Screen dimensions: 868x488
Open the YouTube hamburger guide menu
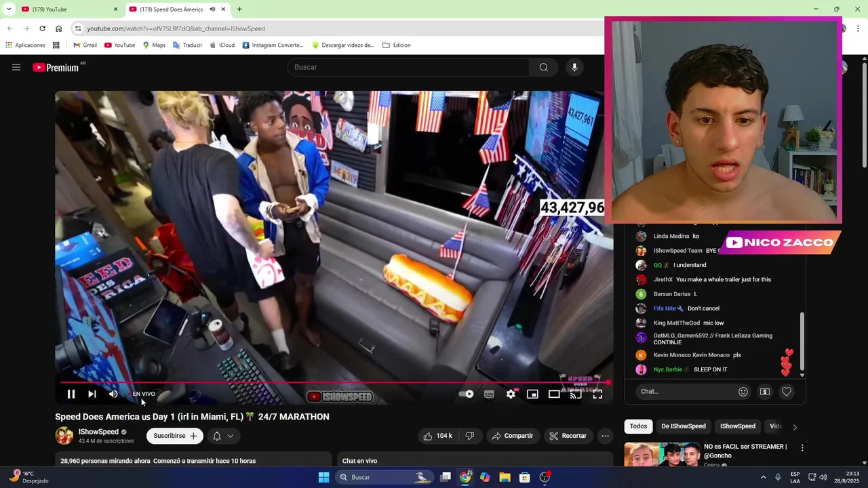tap(16, 67)
